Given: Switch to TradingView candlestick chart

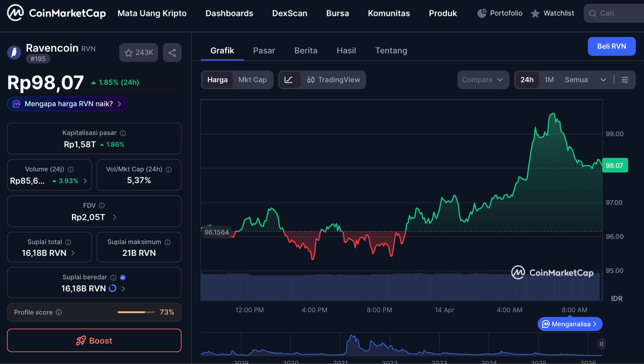Looking at the screenshot, I should click(x=334, y=80).
